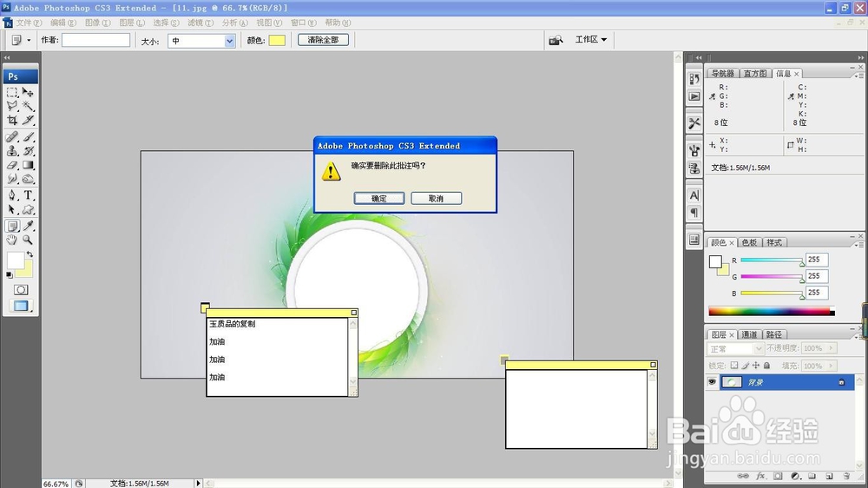868x488 pixels.
Task: Open the status bar info arrow menu
Action: click(198, 483)
